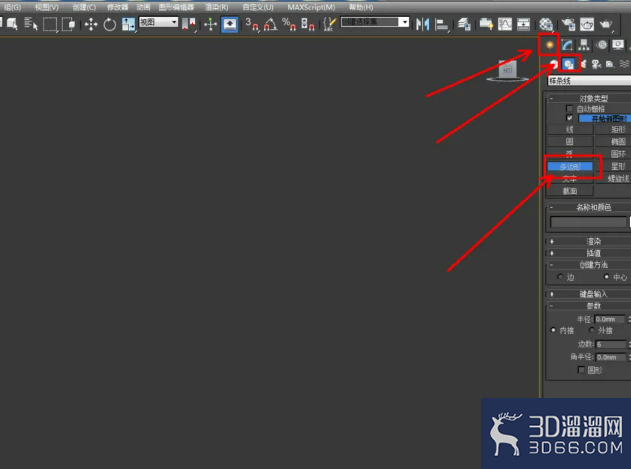Open the Graphite Modeling ribbon toggle icon
Screen dimensions: 631x469
pyautogui.click(x=486, y=24)
